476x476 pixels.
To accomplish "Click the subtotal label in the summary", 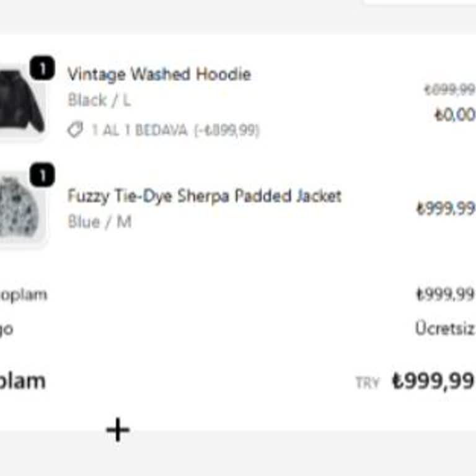I will [x=24, y=294].
